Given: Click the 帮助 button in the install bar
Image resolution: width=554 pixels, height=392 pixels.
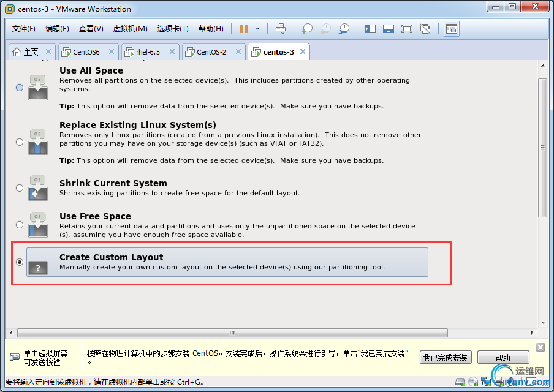Looking at the screenshot, I should click(503, 357).
